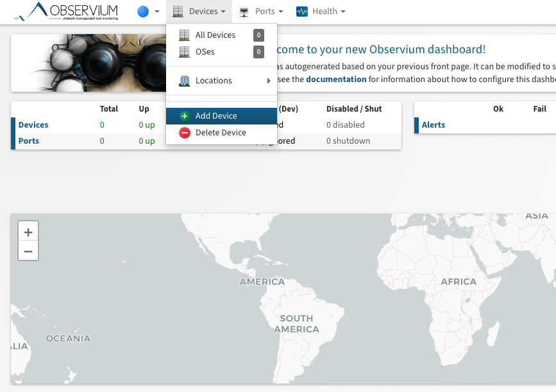This screenshot has height=392, width=556.
Task: Expand the Locations submenu arrow
Action: coord(269,81)
